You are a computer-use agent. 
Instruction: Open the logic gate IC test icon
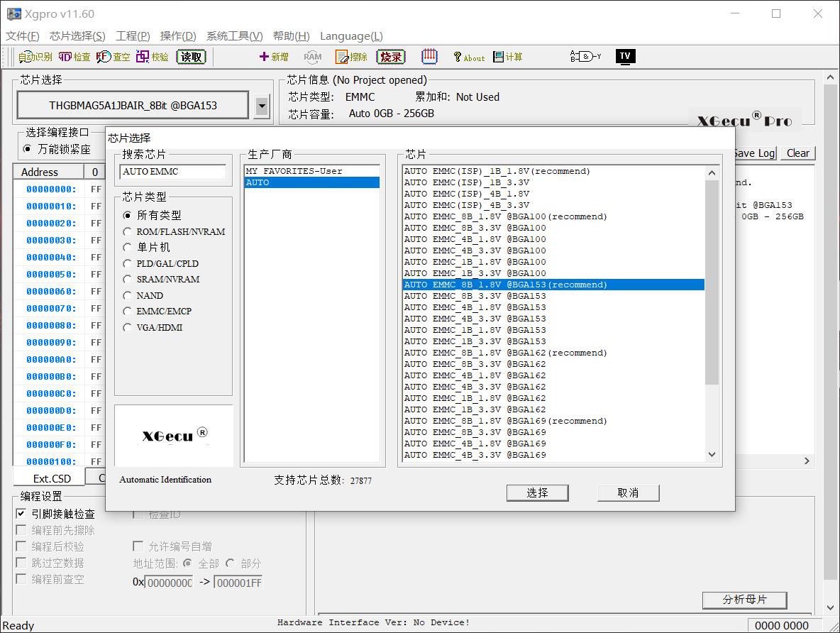tap(585, 57)
